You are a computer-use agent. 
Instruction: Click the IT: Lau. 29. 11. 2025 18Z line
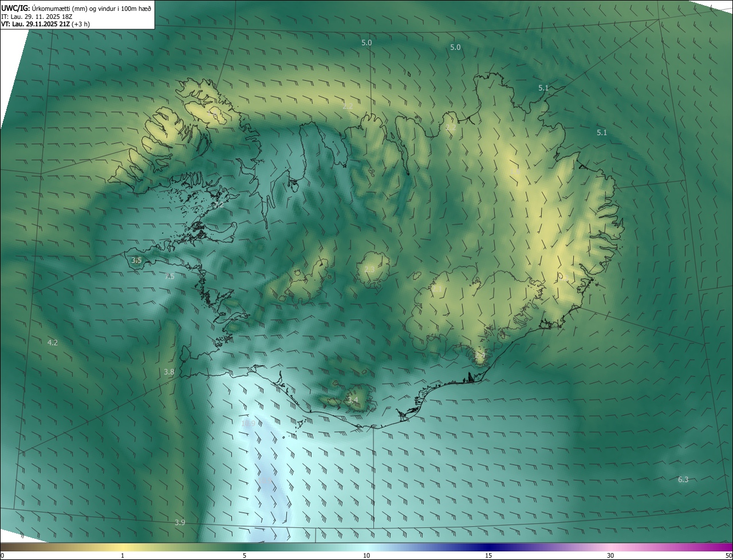pos(37,16)
